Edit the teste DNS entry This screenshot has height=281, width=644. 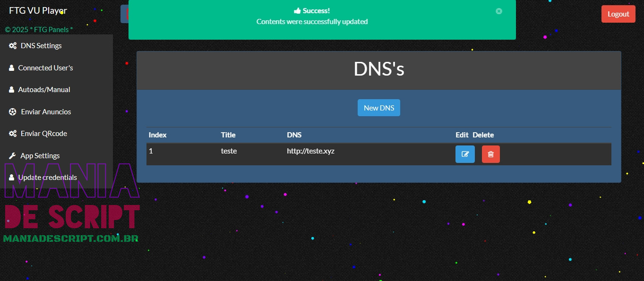coord(465,154)
